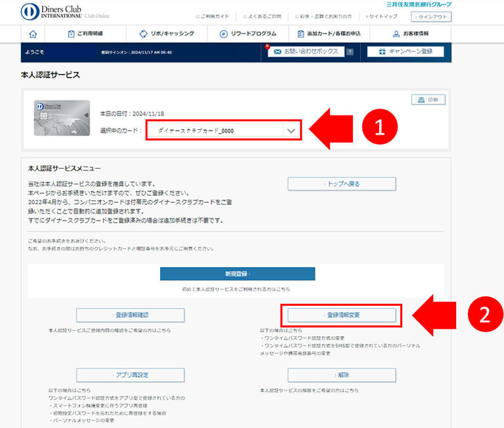Click the 登録情報変更 button
This screenshot has height=428, width=504.
pos(341,315)
